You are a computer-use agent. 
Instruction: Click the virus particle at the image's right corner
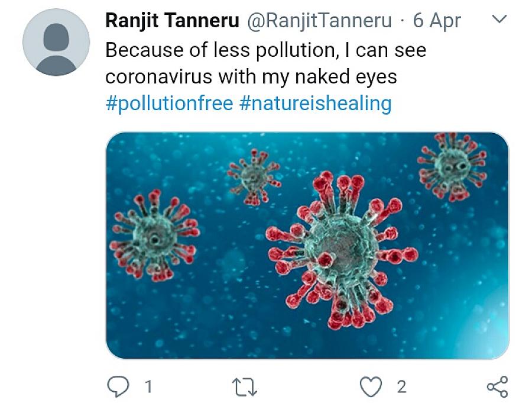tap(452, 166)
